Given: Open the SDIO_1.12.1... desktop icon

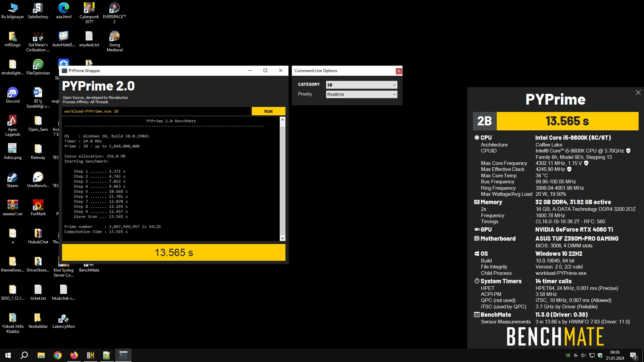Looking at the screenshot, I should click(x=12, y=292).
